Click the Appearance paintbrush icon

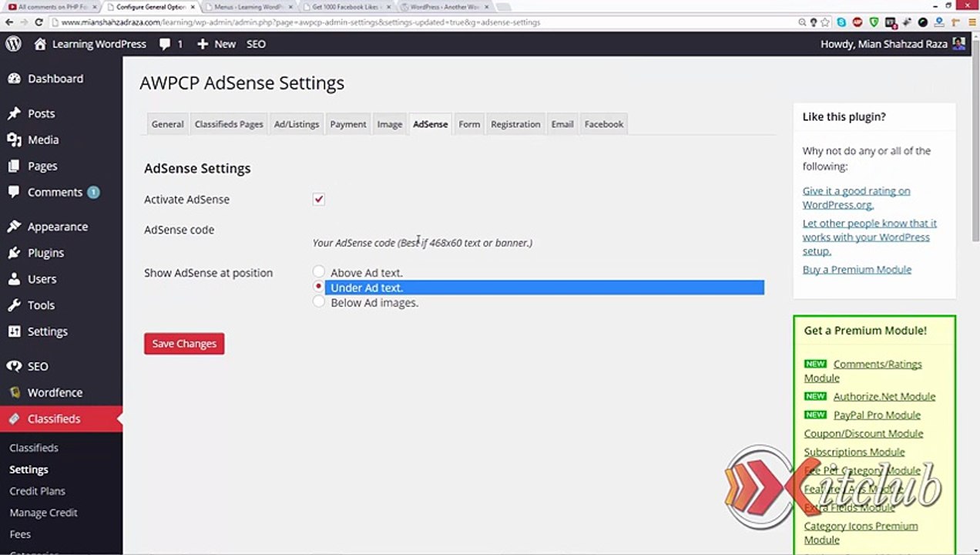14,227
